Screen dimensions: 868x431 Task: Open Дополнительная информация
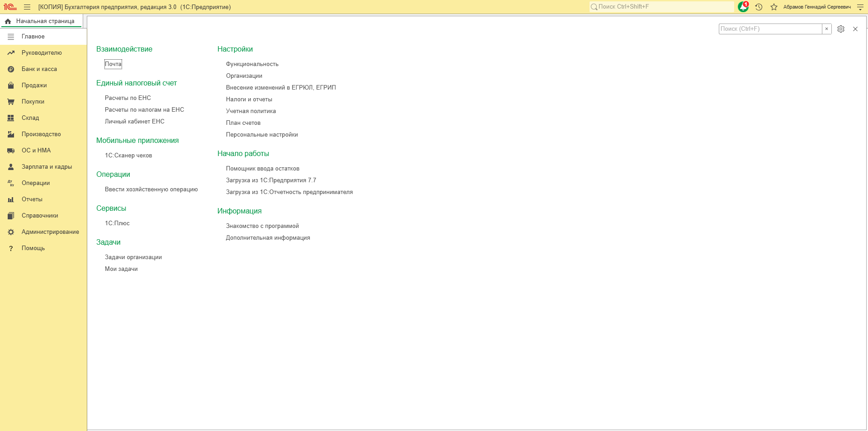[268, 238]
